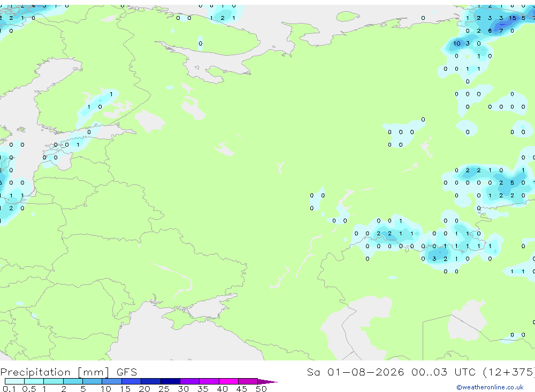Click the '45' legend scale label

(x=242, y=389)
